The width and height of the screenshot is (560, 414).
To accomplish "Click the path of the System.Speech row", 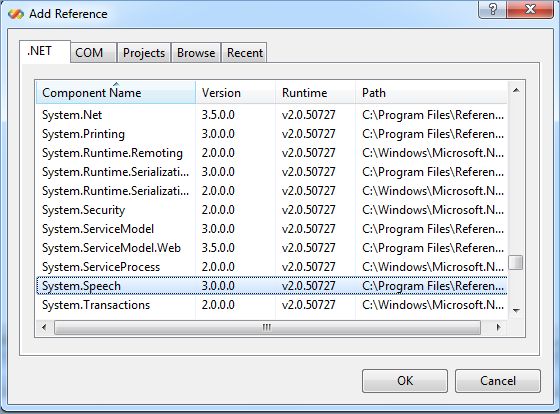I will [x=433, y=286].
